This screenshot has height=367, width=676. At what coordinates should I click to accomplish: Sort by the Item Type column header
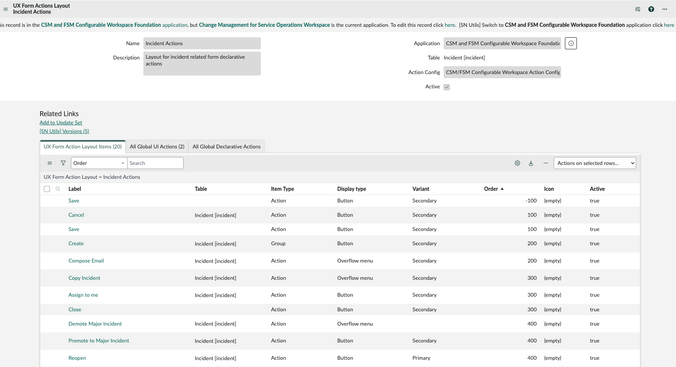[282, 189]
